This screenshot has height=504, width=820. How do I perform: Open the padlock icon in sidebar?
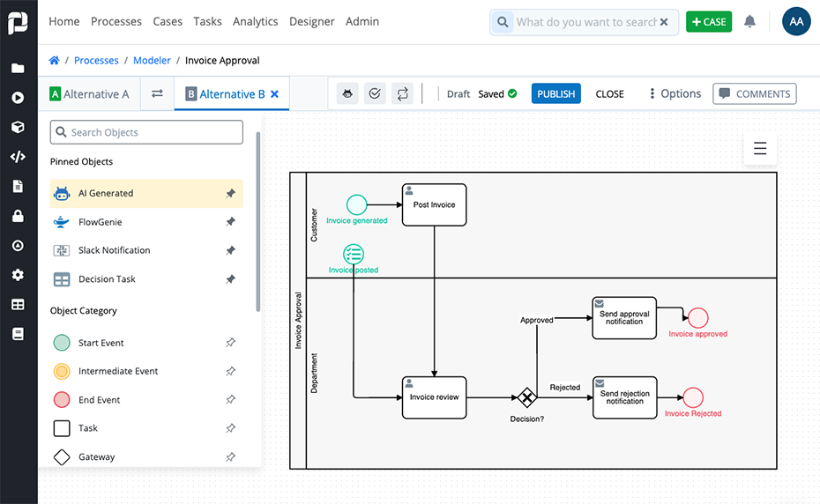[18, 216]
